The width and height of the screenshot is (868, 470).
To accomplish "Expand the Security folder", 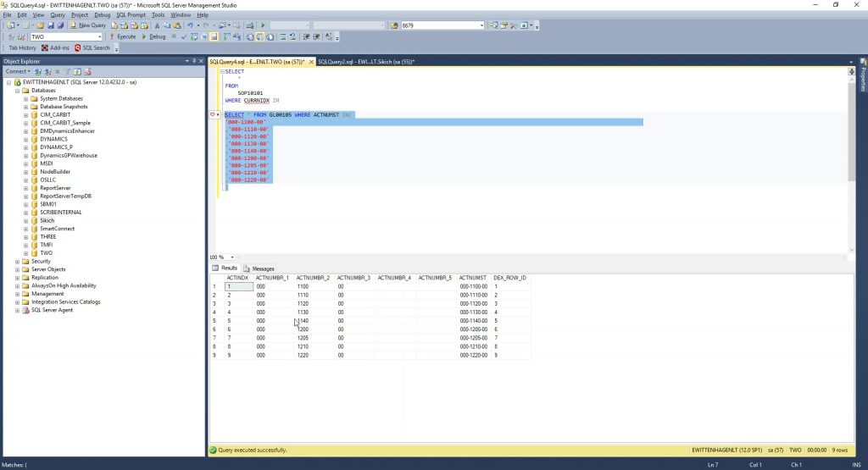I will pyautogui.click(x=17, y=262).
